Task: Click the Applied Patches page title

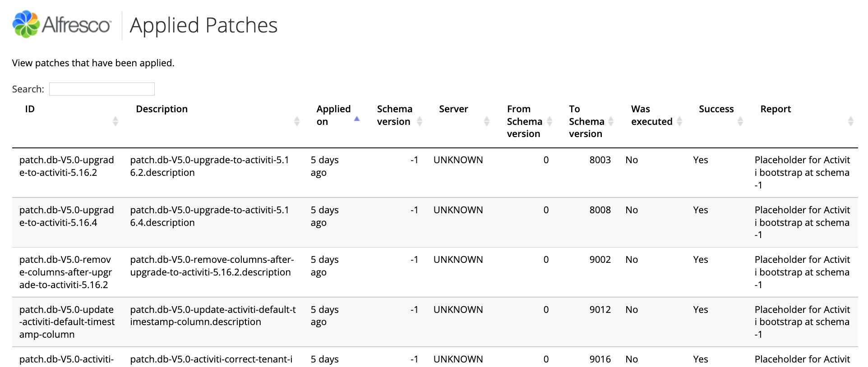Action: tap(203, 26)
